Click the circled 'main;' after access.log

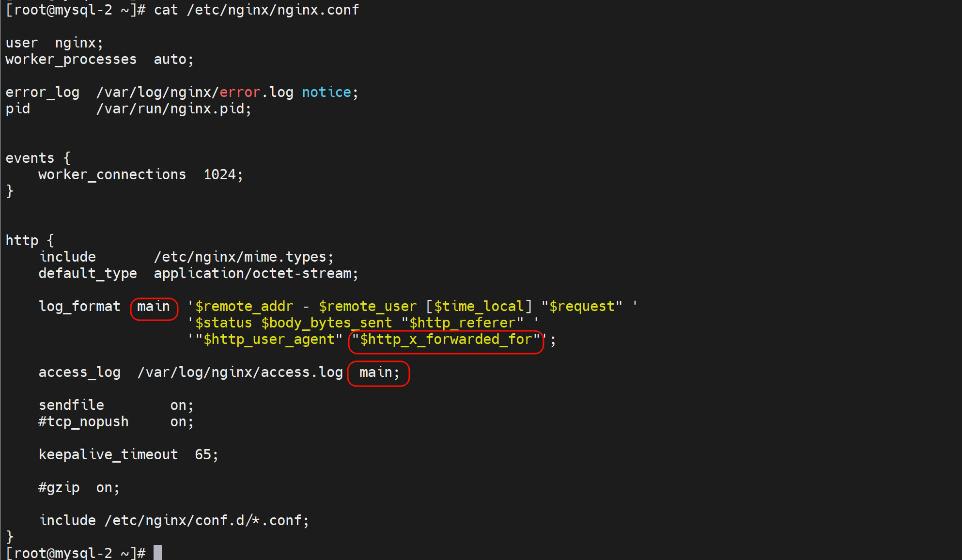tap(379, 373)
